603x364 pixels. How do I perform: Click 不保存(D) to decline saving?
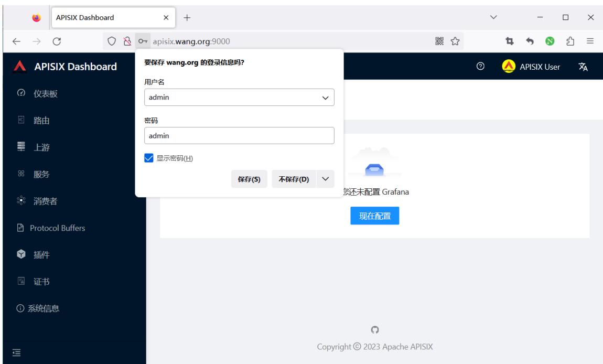[294, 179]
